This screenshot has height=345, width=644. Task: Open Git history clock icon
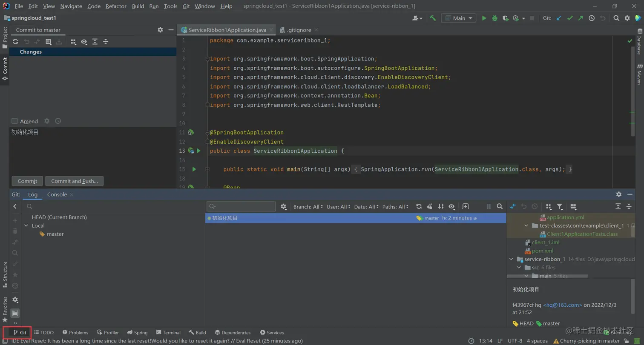pos(592,18)
